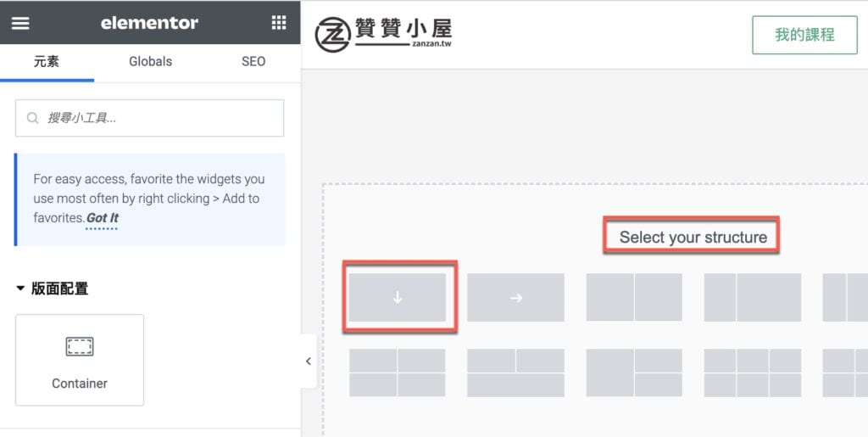Select the Container widget
868x437 pixels.
80,360
